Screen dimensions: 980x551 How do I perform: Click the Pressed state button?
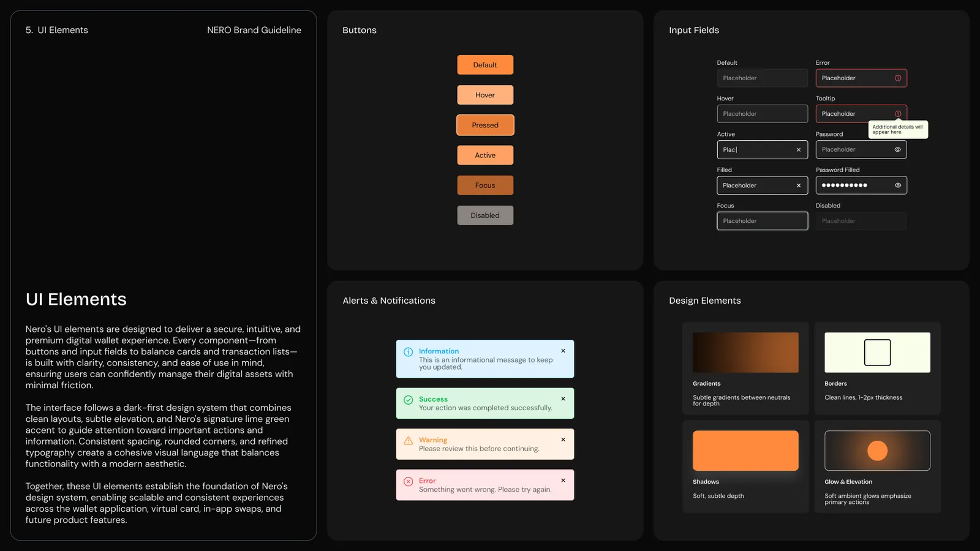(x=485, y=125)
